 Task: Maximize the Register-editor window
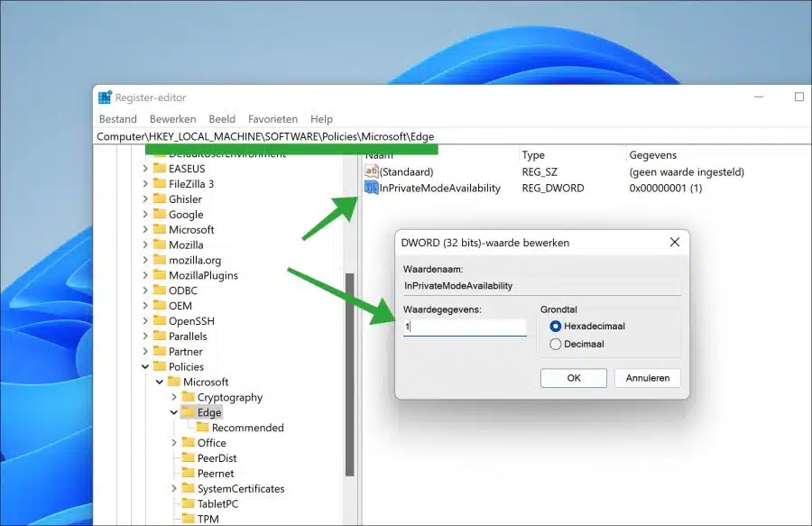coord(799,97)
